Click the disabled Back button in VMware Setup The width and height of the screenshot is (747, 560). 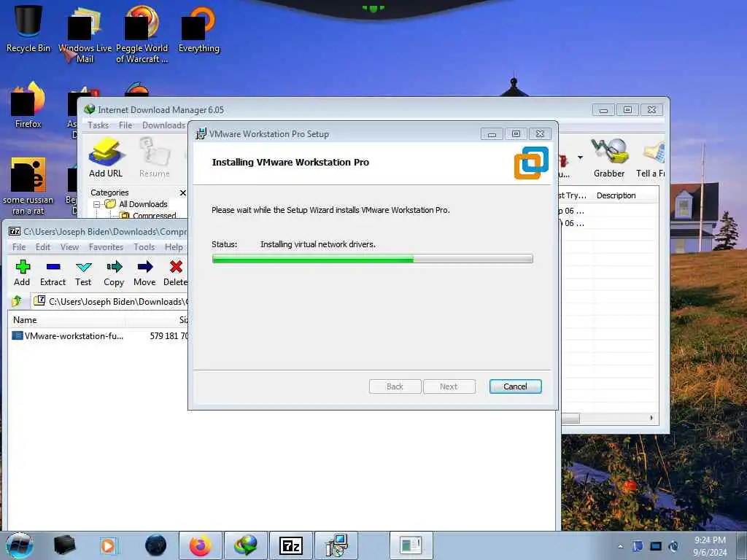395,386
